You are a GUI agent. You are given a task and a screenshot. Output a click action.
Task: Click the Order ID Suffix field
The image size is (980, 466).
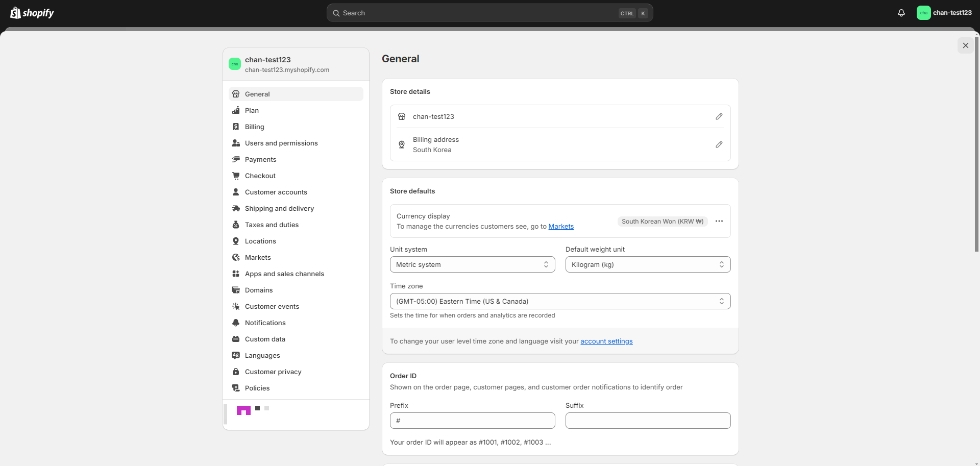click(648, 421)
